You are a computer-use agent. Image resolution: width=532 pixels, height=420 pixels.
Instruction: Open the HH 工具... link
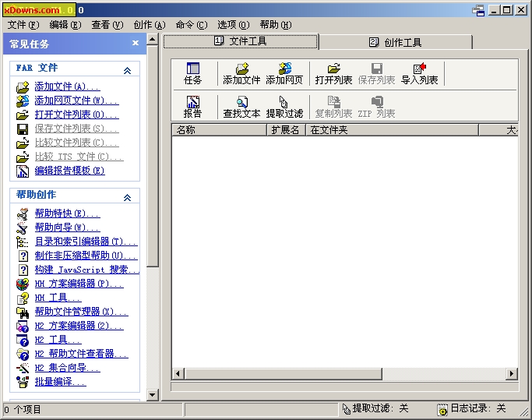tap(58, 298)
